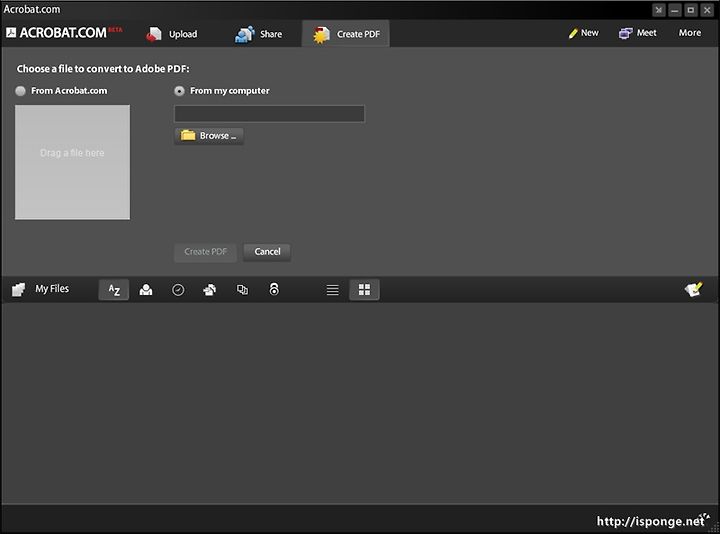The width and height of the screenshot is (720, 534).
Task: Sort files by author icon
Action: [x=146, y=290]
